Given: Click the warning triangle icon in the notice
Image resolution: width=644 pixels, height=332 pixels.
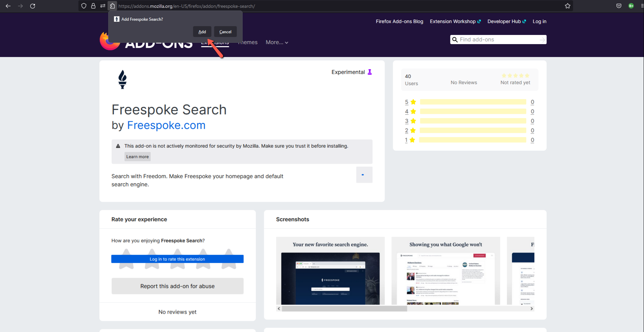Looking at the screenshot, I should click(x=118, y=146).
